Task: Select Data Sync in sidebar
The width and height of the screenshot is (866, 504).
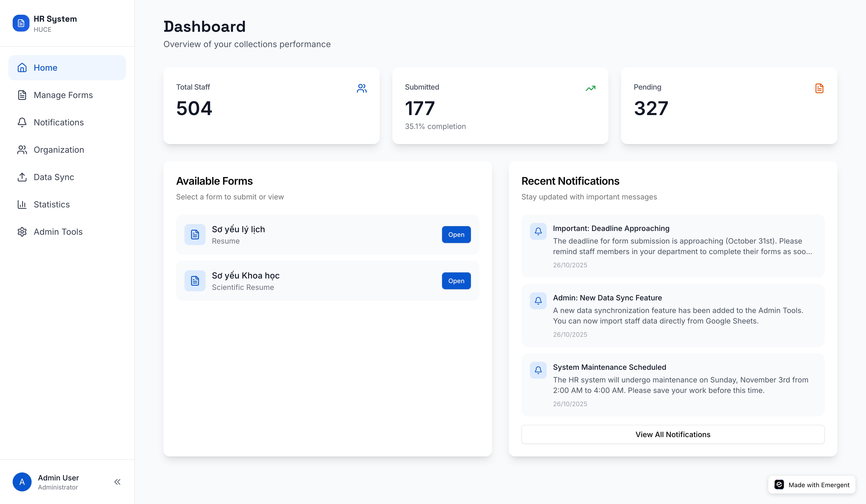Action: [54, 177]
